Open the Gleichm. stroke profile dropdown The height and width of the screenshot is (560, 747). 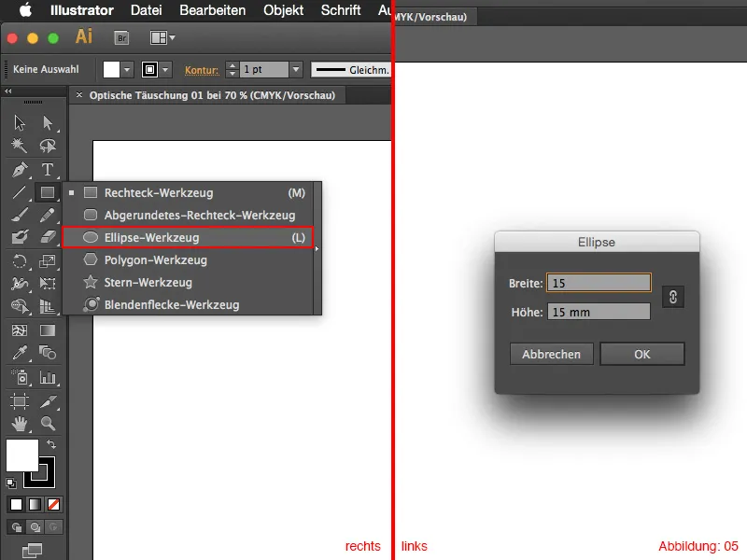coord(351,70)
